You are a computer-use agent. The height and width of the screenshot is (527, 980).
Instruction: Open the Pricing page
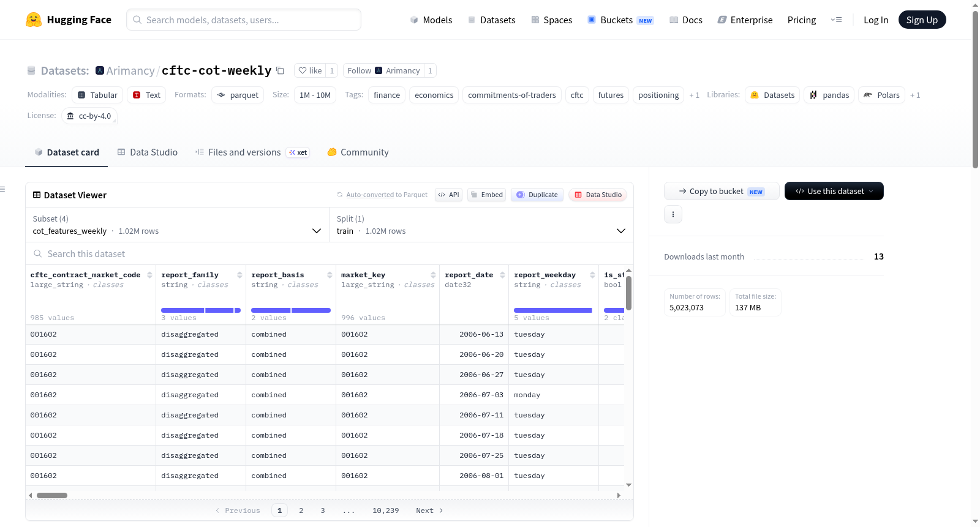coord(802,20)
